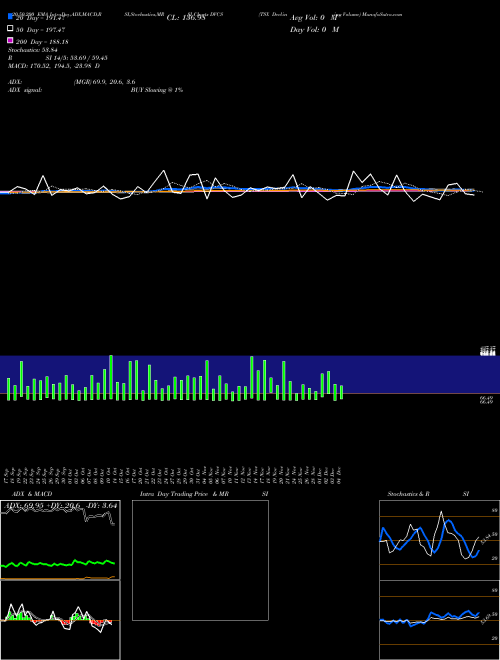Click the 'Avg Vol: 0 M' text

pos(314,18)
